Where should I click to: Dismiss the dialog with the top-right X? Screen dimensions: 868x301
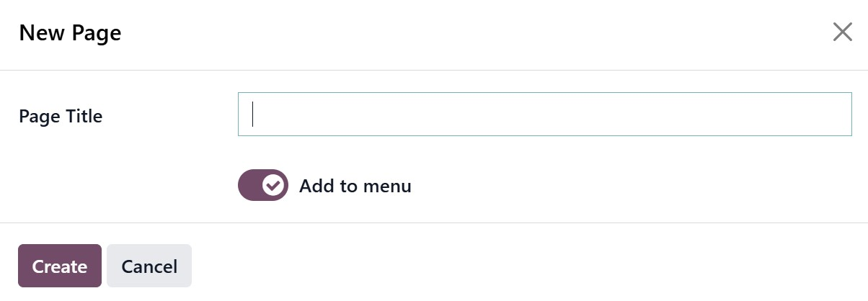point(842,32)
